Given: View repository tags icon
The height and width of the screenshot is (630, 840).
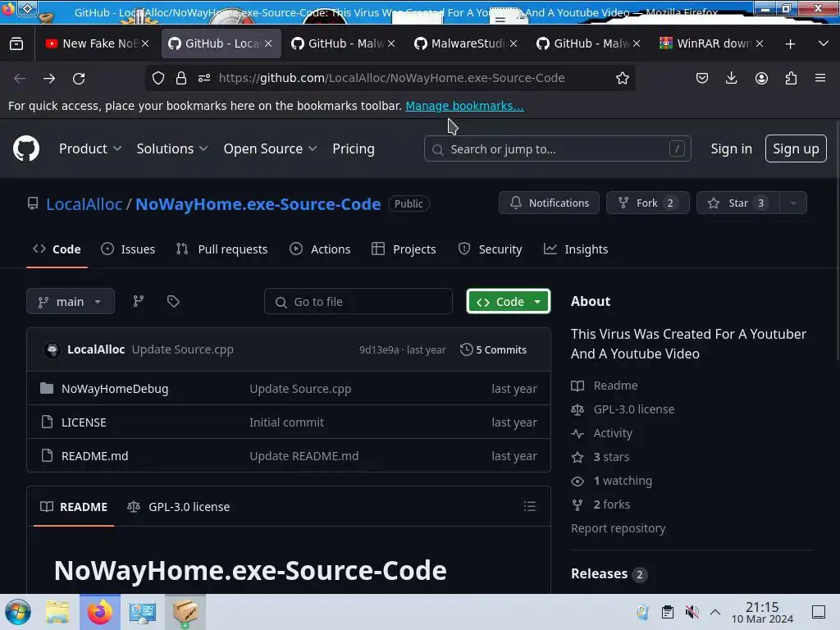Looking at the screenshot, I should click(173, 301).
